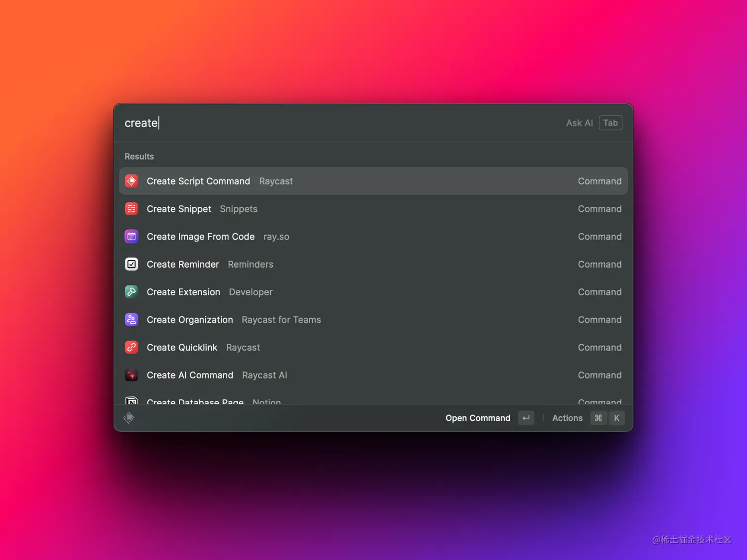Click the Create Snippet red icon

(131, 209)
